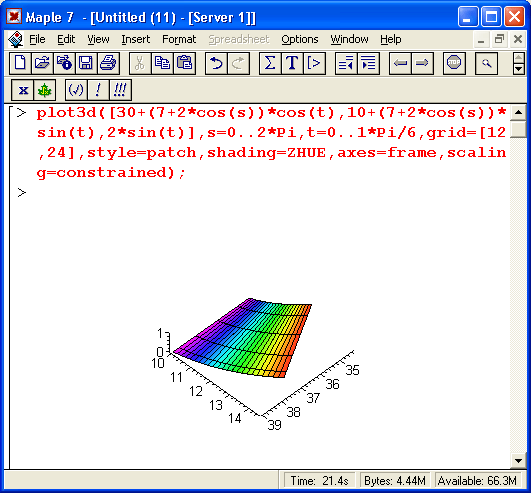Create a new worksheet with New icon
Screen dimensions: 531x493
[x=20, y=63]
